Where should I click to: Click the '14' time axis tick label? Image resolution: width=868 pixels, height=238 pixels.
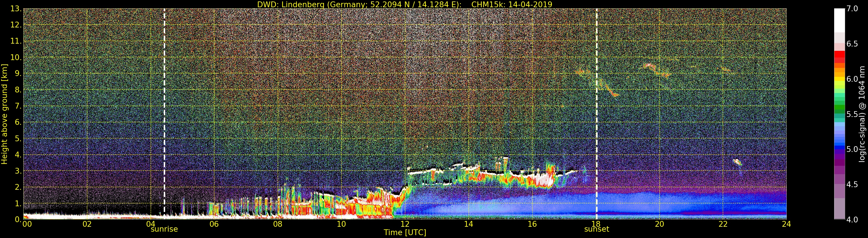coord(469,224)
